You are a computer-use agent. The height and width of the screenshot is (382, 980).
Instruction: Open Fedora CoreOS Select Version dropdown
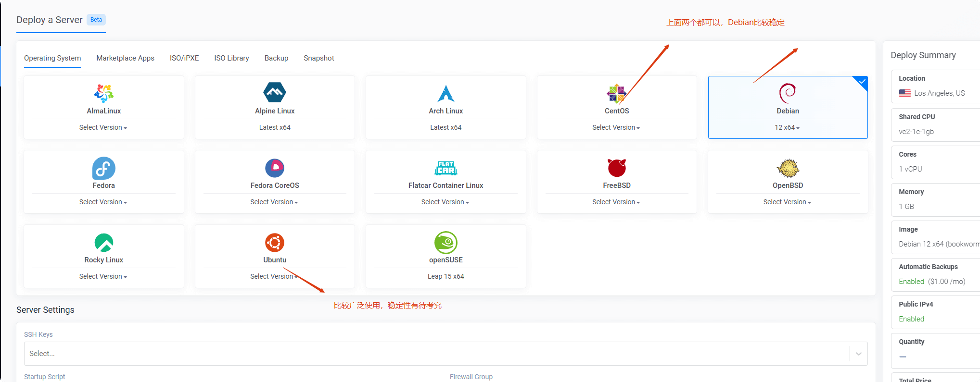[274, 202]
